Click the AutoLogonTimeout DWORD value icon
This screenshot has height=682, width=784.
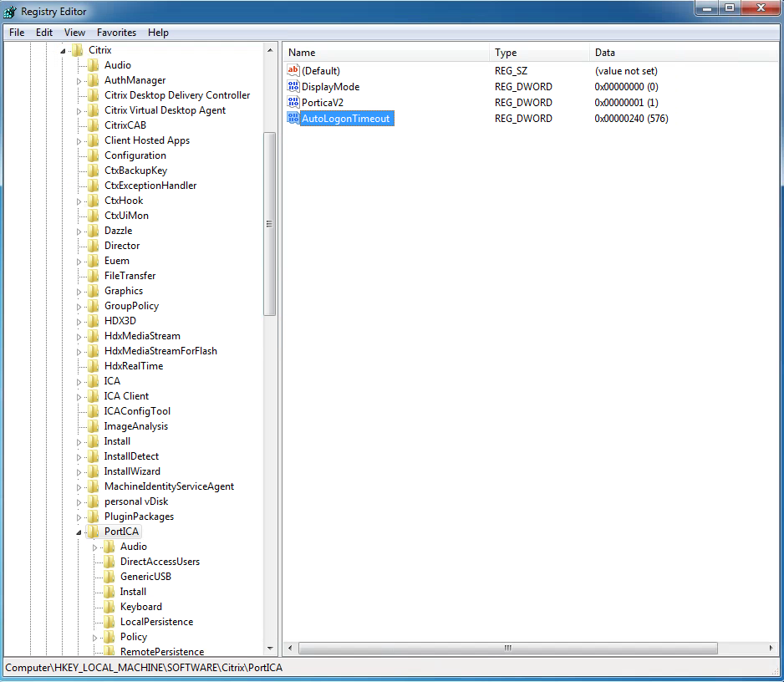coord(293,119)
